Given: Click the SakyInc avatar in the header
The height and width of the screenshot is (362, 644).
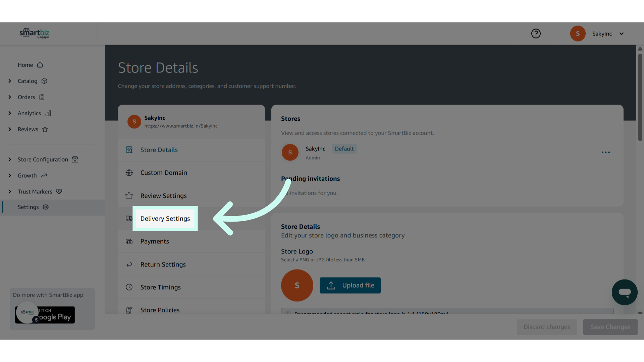Looking at the screenshot, I should coord(578,34).
